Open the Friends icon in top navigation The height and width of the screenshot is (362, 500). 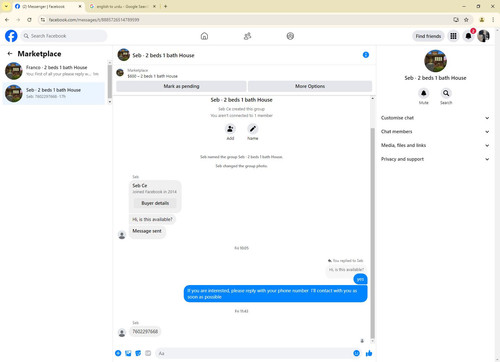click(x=247, y=36)
